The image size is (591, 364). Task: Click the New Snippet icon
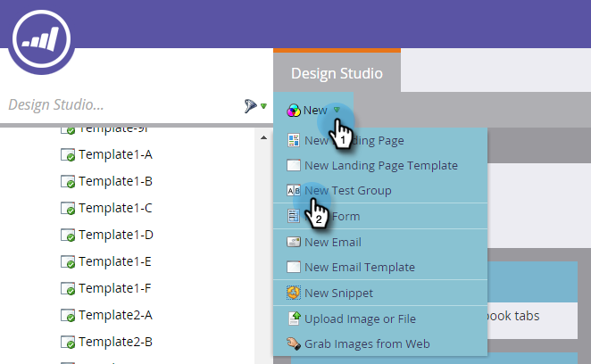click(293, 293)
